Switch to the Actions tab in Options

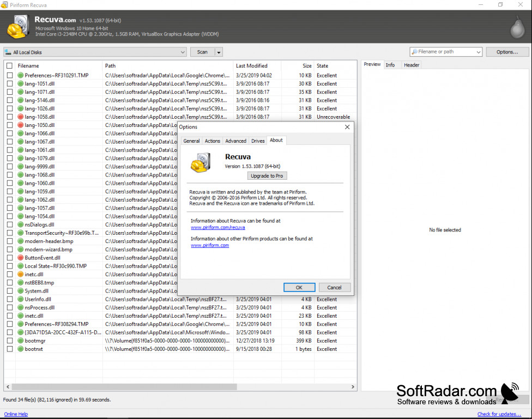[x=213, y=141]
